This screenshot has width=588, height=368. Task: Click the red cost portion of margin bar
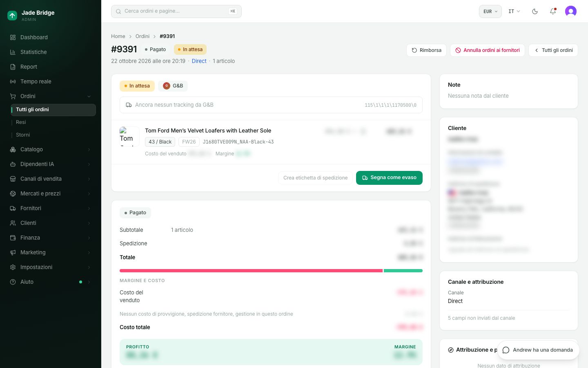point(251,271)
